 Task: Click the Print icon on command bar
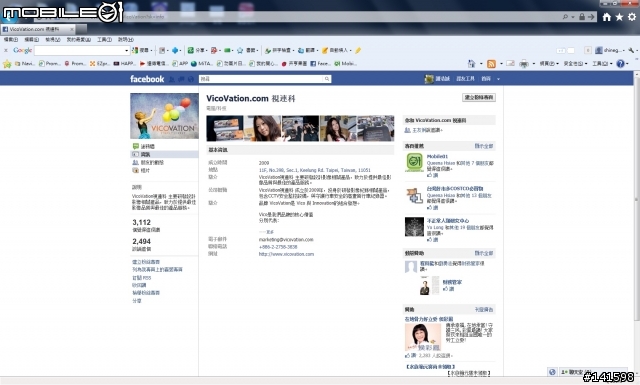(524, 63)
